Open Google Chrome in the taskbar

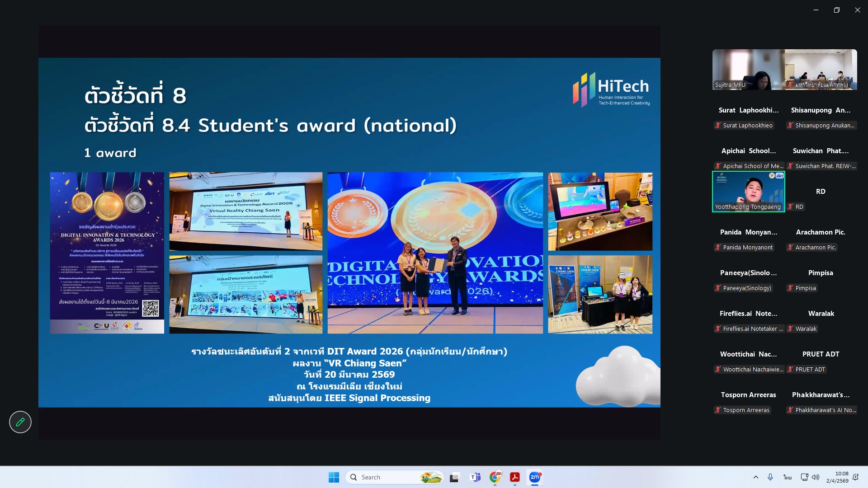tap(495, 477)
